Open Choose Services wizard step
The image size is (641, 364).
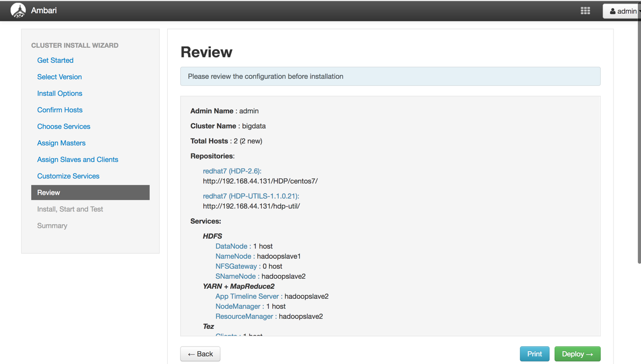tap(64, 126)
